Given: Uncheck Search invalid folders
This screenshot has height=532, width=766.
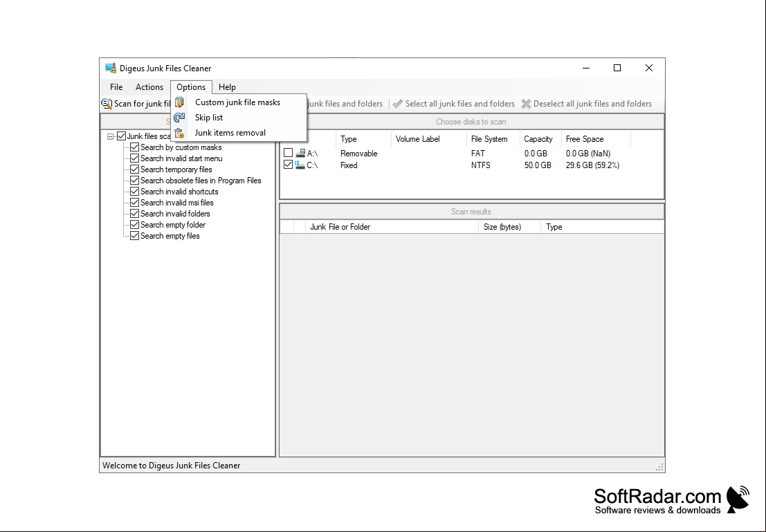Looking at the screenshot, I should tap(134, 214).
